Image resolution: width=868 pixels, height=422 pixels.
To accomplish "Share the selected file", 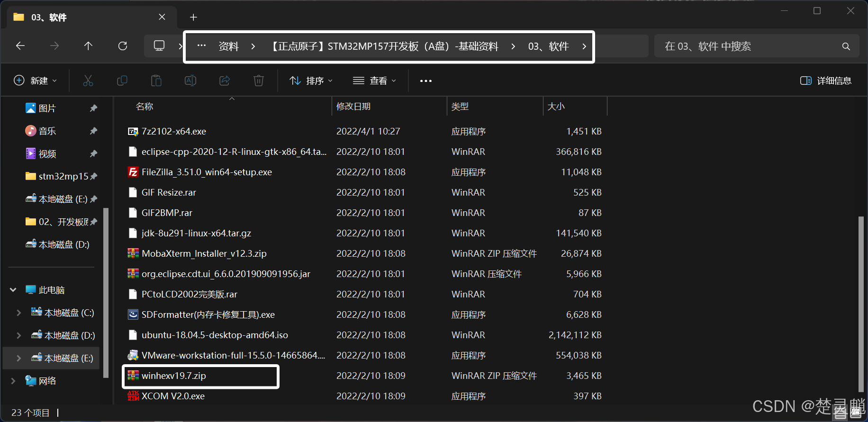I will tap(225, 81).
